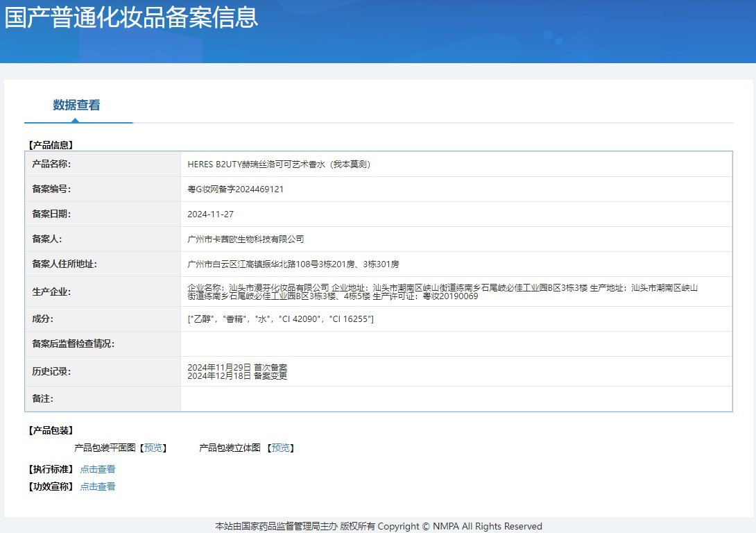Select filing date 2024-11-27
This screenshot has width=756, height=533.
tap(210, 214)
